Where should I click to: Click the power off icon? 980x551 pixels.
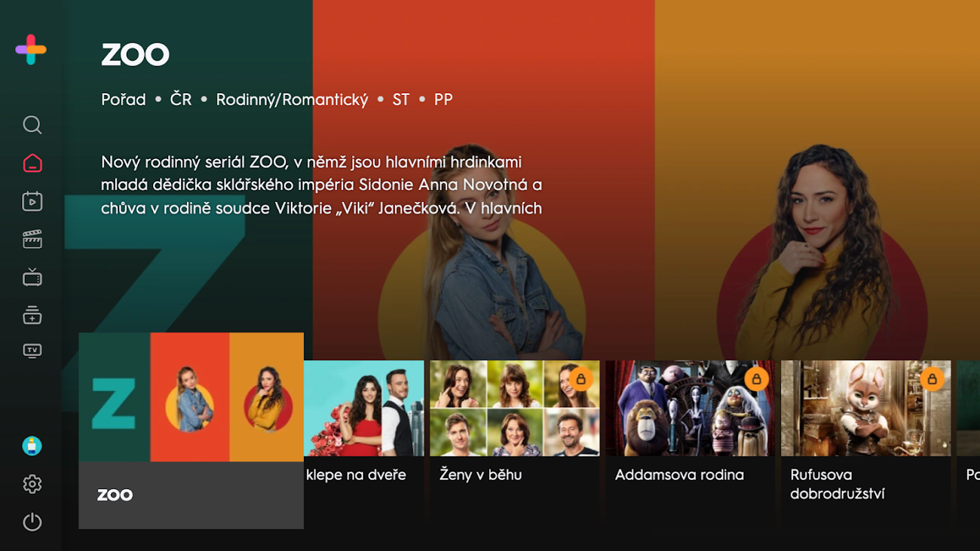[x=32, y=522]
